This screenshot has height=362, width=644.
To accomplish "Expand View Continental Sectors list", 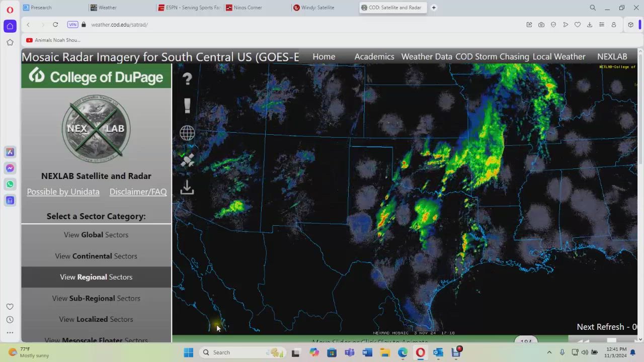I will coord(96,256).
